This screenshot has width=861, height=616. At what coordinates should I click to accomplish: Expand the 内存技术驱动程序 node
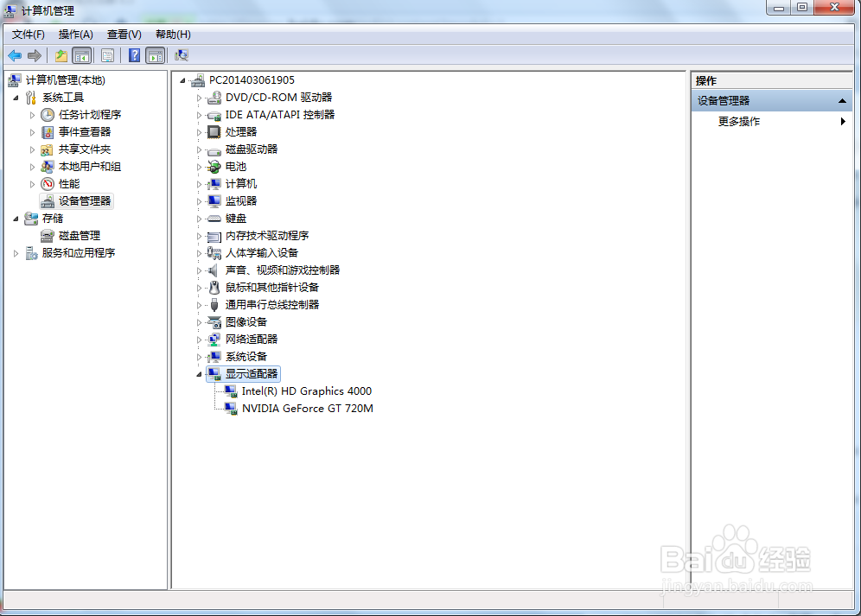(199, 236)
